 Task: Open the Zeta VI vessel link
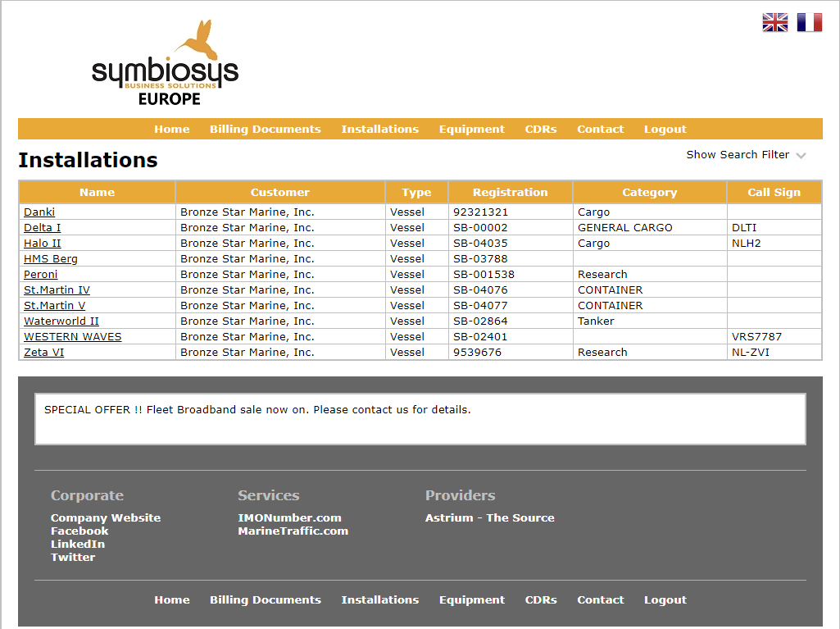tap(43, 353)
